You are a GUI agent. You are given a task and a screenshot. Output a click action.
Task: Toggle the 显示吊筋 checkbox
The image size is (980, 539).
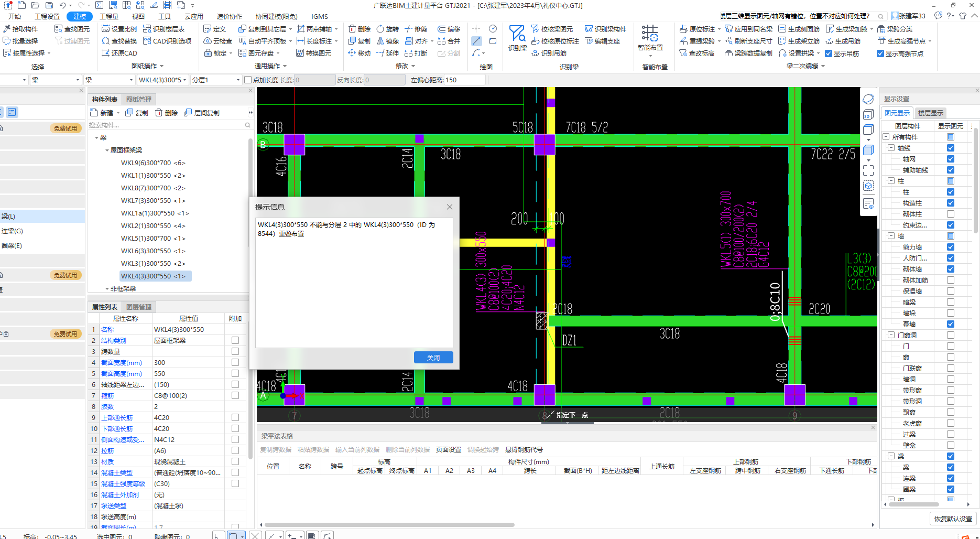tap(829, 53)
